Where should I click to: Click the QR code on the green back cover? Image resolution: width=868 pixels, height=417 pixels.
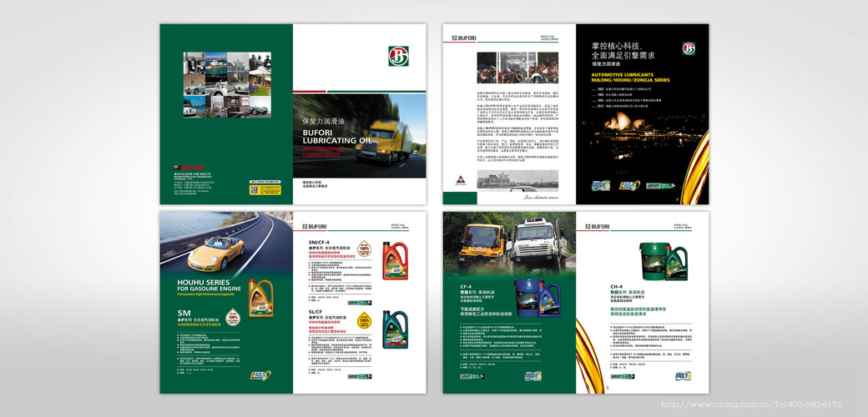pyautogui.click(x=253, y=189)
